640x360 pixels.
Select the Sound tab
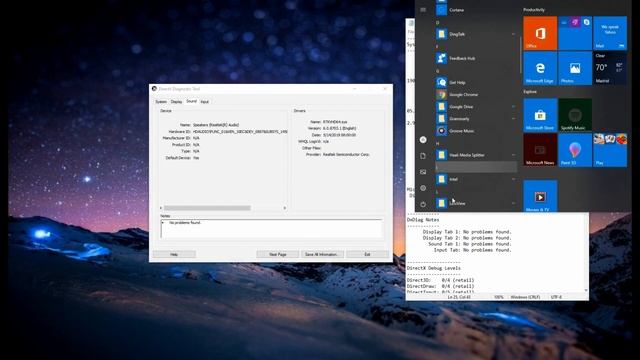191,101
